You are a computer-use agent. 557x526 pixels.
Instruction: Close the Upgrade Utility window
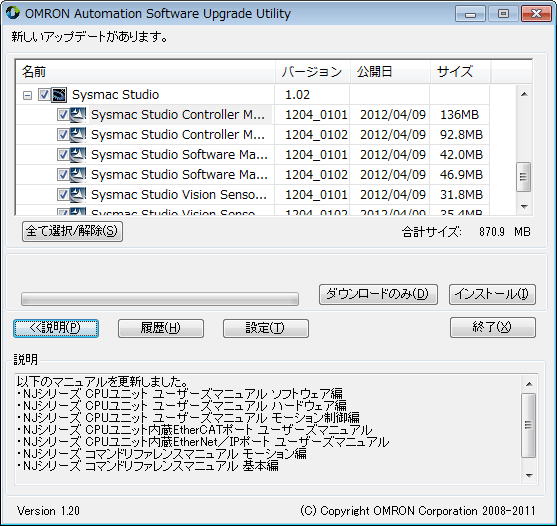point(536,14)
